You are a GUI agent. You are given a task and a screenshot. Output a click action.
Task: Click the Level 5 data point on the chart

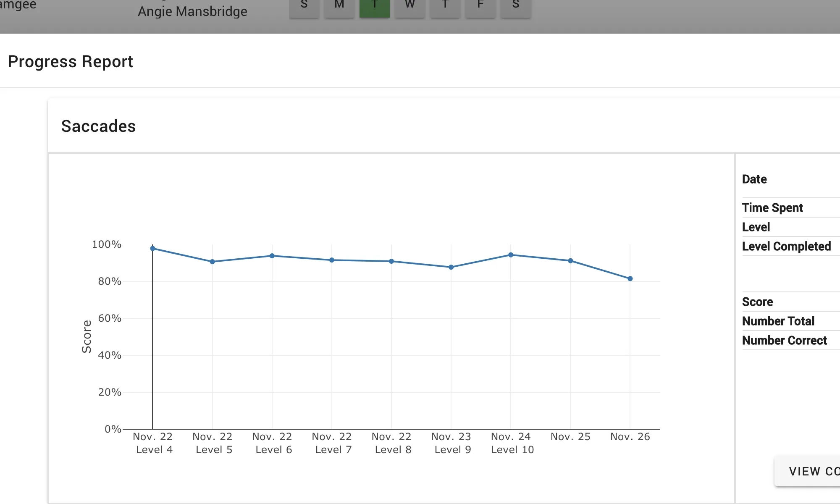click(213, 262)
